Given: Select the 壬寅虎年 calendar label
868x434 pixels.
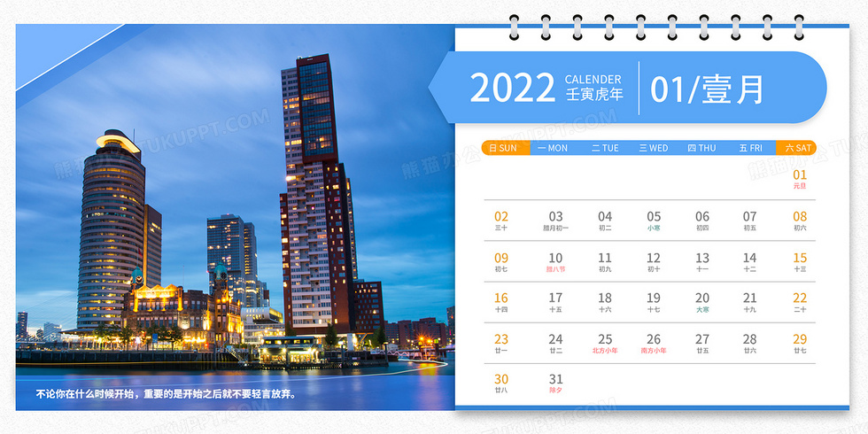Looking at the screenshot, I should click(x=593, y=96).
